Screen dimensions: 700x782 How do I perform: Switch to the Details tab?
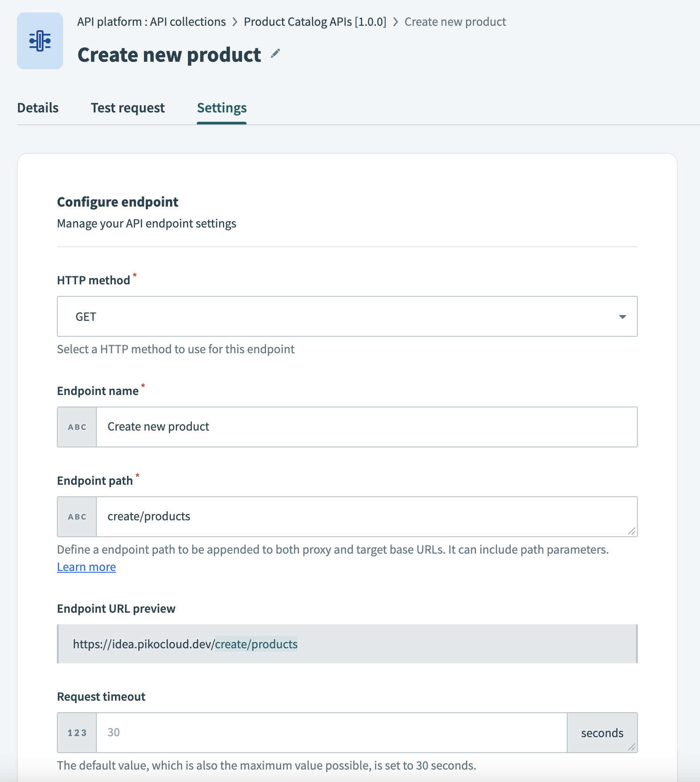click(37, 108)
